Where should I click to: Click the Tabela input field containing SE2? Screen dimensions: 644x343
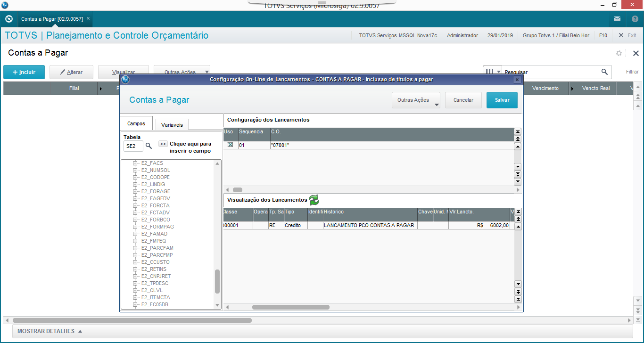point(133,147)
